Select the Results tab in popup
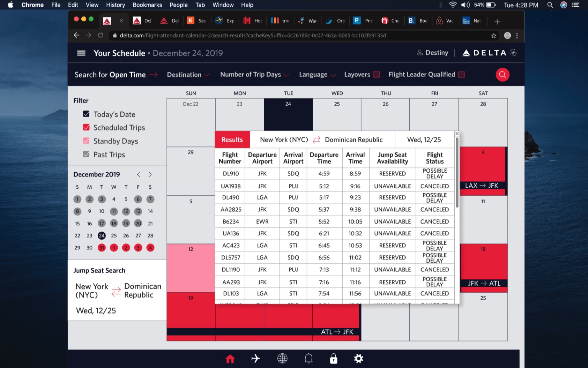The height and width of the screenshot is (368, 588). (232, 140)
